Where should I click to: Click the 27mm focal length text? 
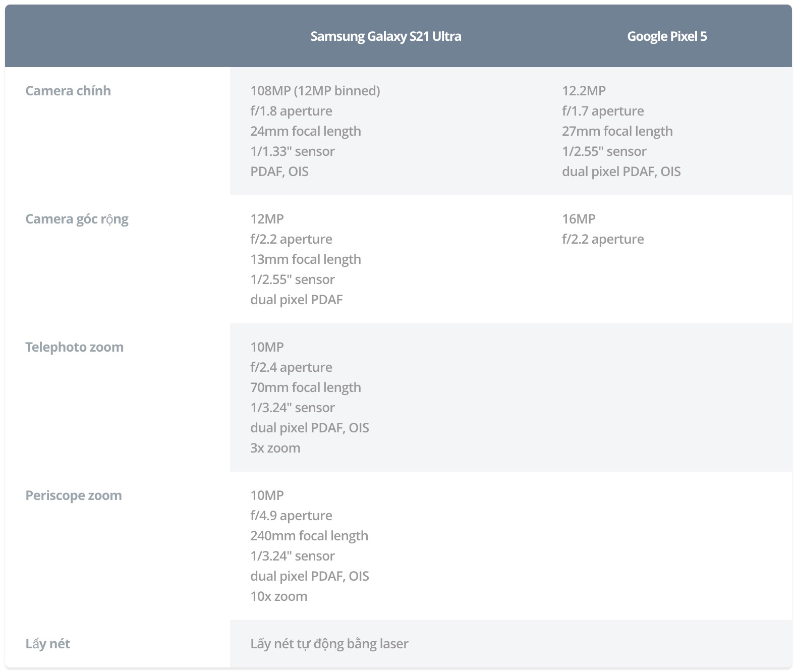click(617, 131)
